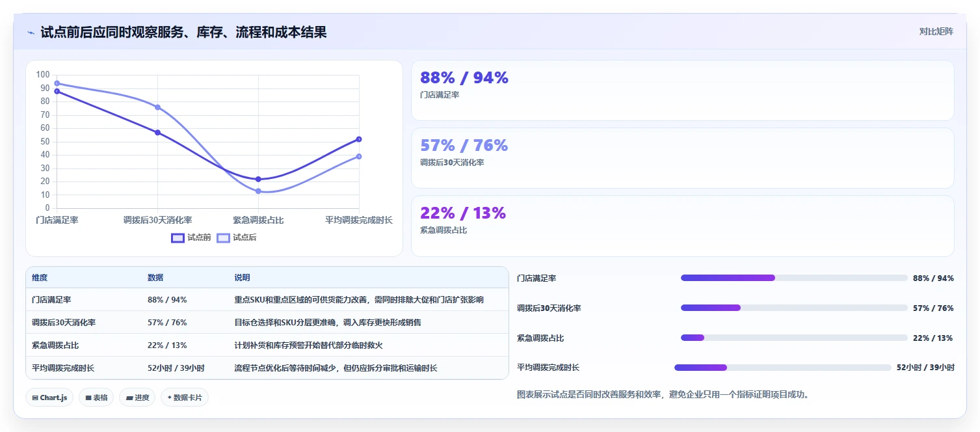Click the 试点前 legend color box
This screenshot has width=980, height=432.
[178, 237]
